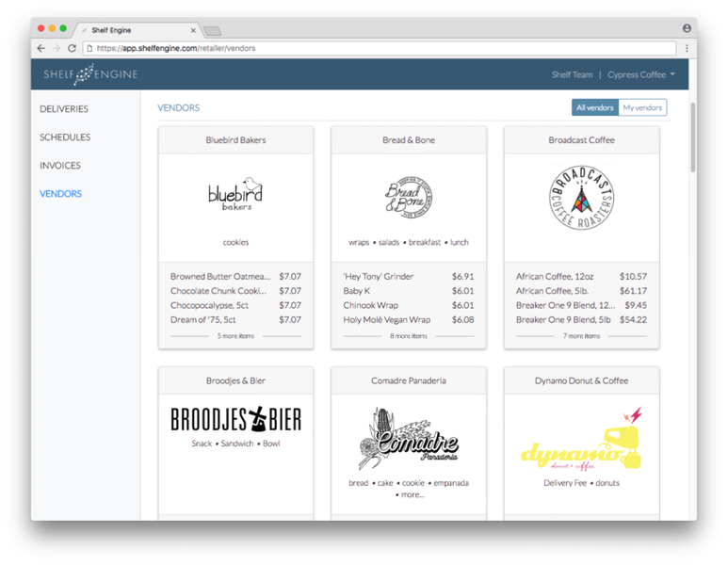Click the Shelf Engine logo in header
Viewport: 728px width, 565px height.
90,74
